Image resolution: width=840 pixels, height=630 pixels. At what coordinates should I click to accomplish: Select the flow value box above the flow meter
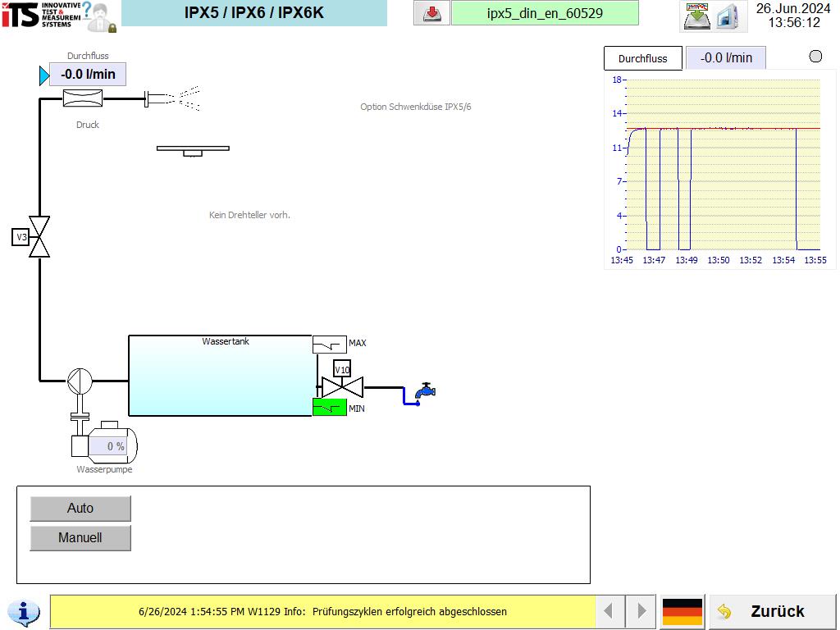tap(88, 75)
